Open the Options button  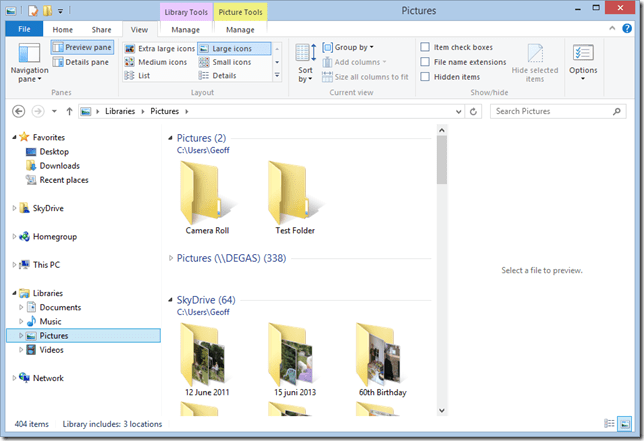point(583,62)
